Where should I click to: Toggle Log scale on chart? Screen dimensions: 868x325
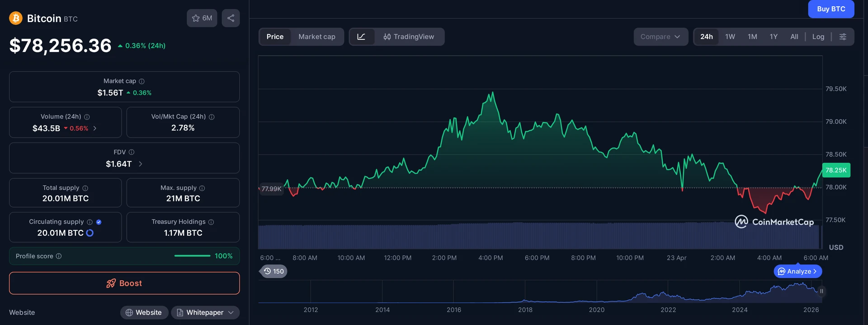point(818,37)
